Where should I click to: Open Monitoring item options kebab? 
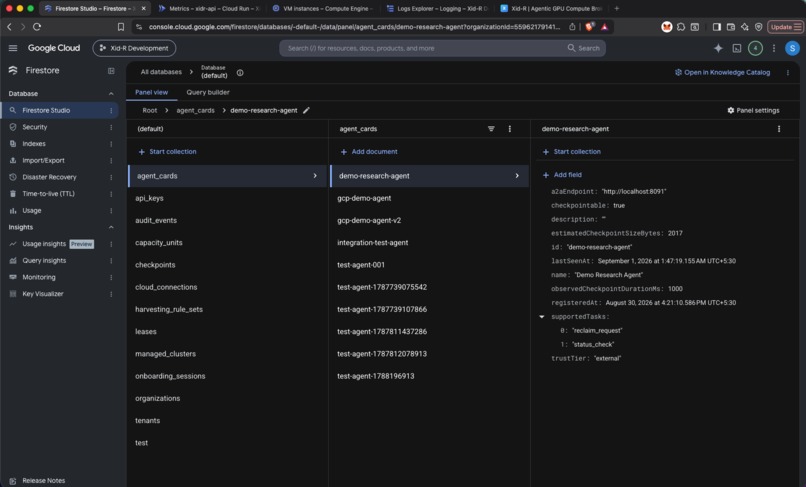pyautogui.click(x=111, y=277)
